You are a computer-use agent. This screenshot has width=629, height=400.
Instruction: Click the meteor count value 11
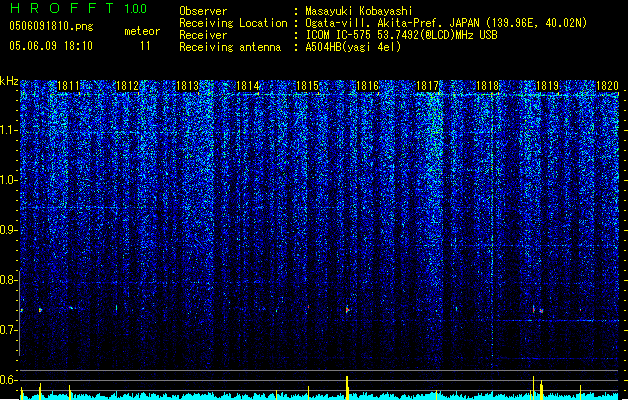145,46
